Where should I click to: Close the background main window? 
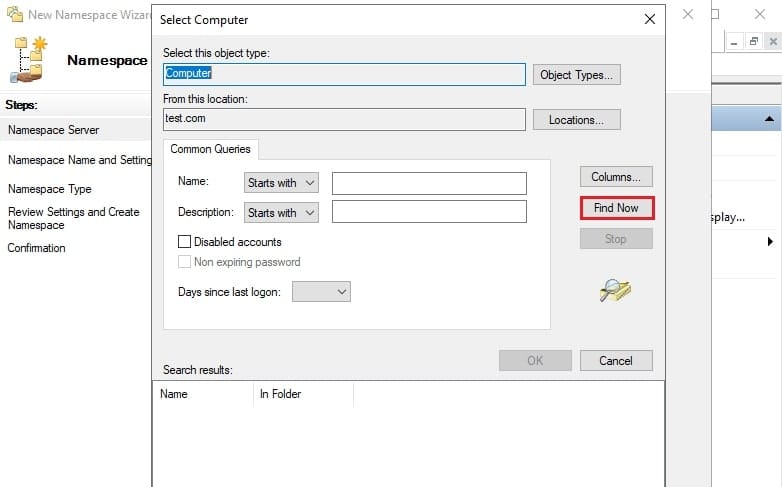[x=760, y=14]
